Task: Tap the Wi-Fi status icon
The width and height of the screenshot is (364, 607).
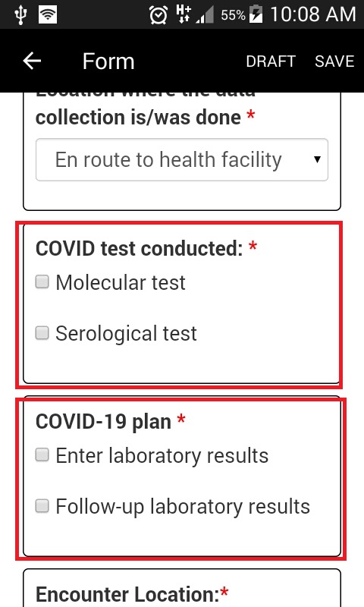Action: point(48,15)
